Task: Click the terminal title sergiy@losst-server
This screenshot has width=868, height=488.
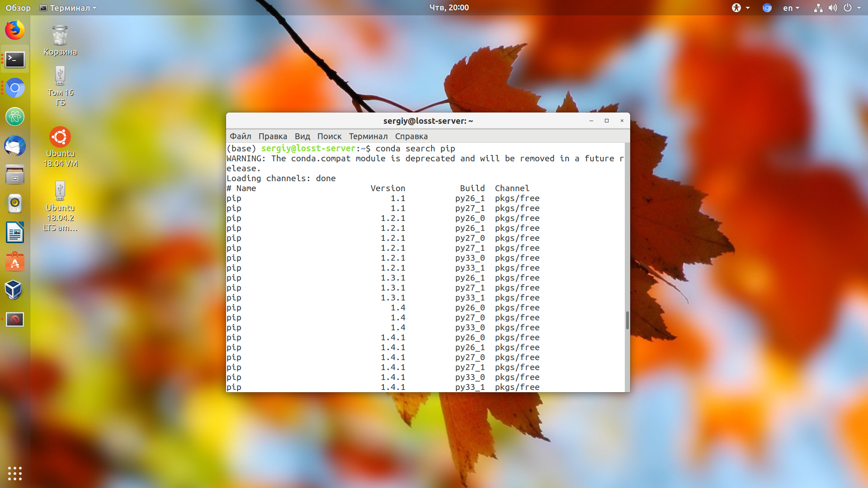Action: 428,121
